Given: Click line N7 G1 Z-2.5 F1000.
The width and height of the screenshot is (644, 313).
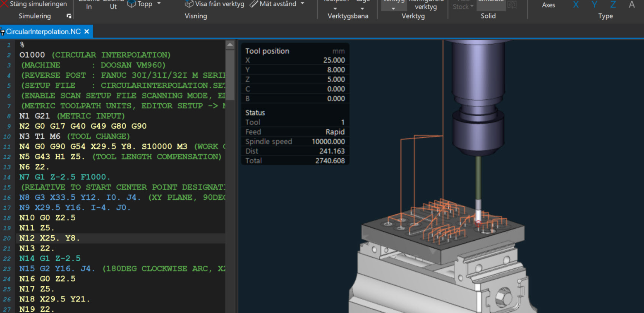Looking at the screenshot, I should [x=65, y=177].
